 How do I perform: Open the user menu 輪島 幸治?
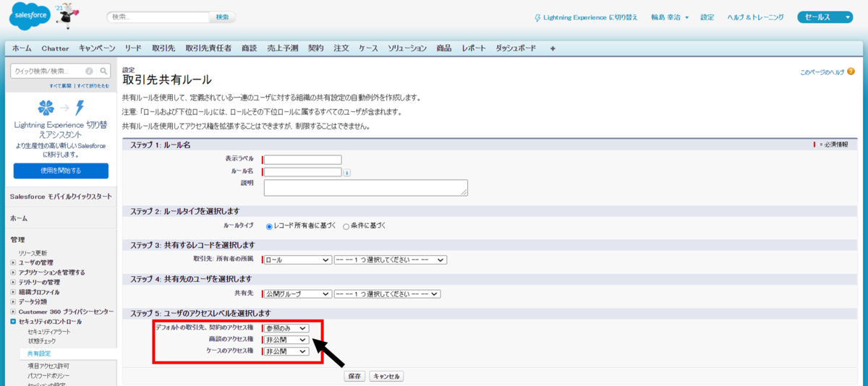point(668,17)
